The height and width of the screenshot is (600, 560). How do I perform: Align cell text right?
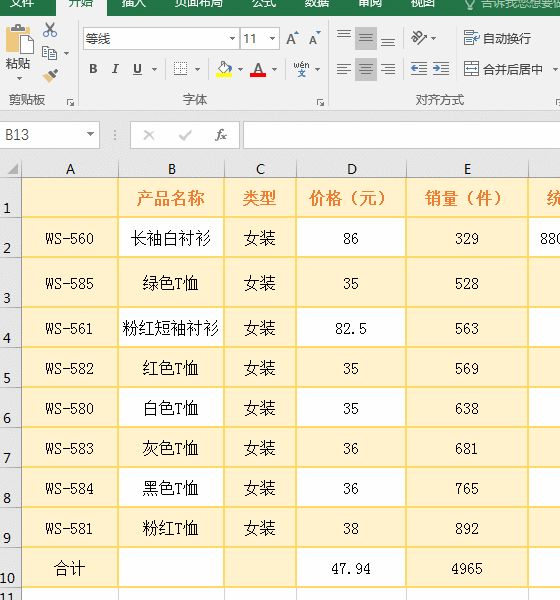pyautogui.click(x=388, y=69)
